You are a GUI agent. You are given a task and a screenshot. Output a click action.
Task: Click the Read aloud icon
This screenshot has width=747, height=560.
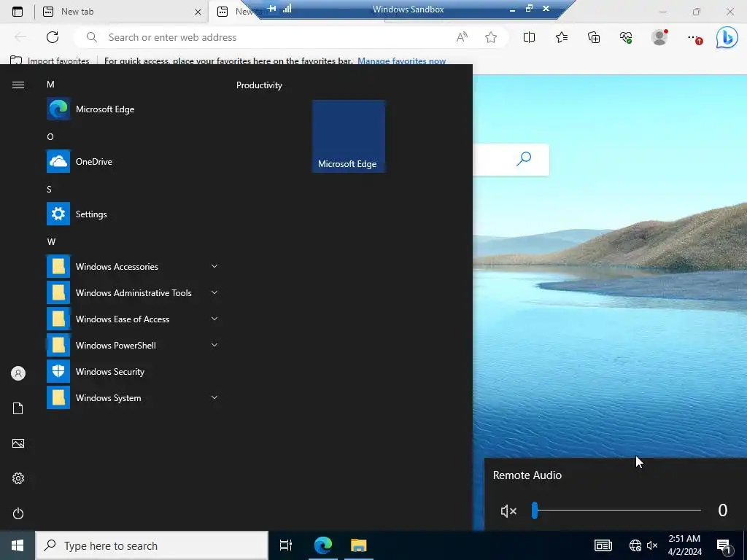tap(462, 37)
